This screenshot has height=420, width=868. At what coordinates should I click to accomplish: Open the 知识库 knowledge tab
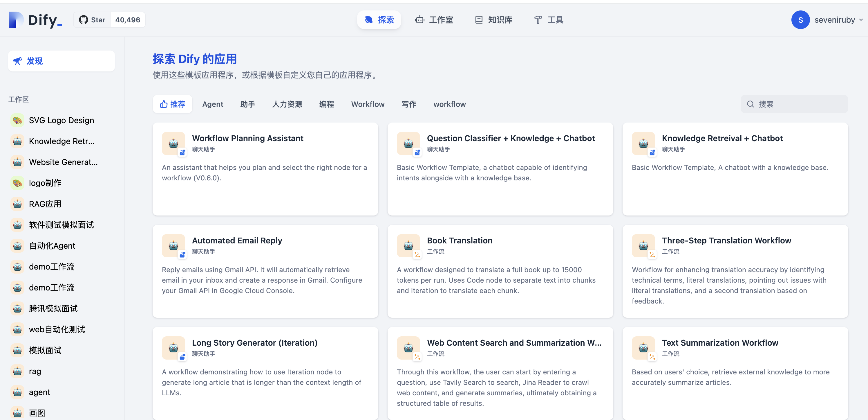[494, 20]
